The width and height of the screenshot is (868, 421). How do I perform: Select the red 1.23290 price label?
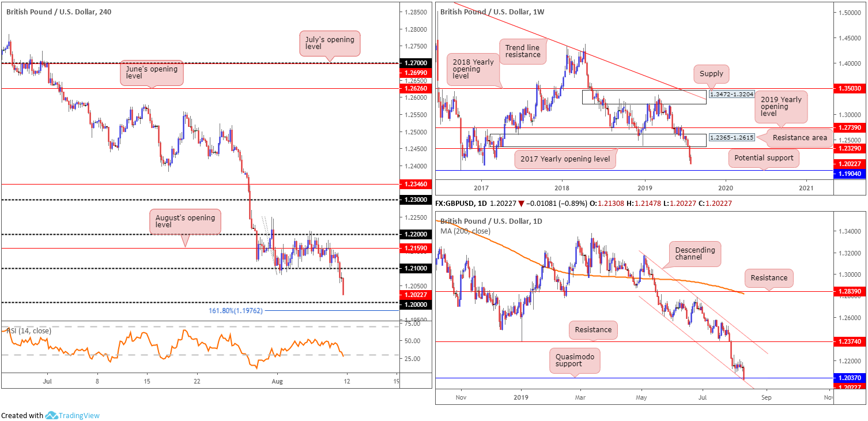coord(848,148)
